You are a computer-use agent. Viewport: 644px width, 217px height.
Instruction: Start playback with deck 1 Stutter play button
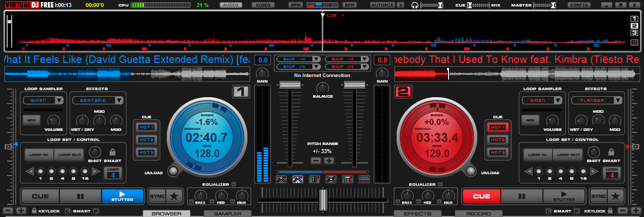tap(122, 196)
